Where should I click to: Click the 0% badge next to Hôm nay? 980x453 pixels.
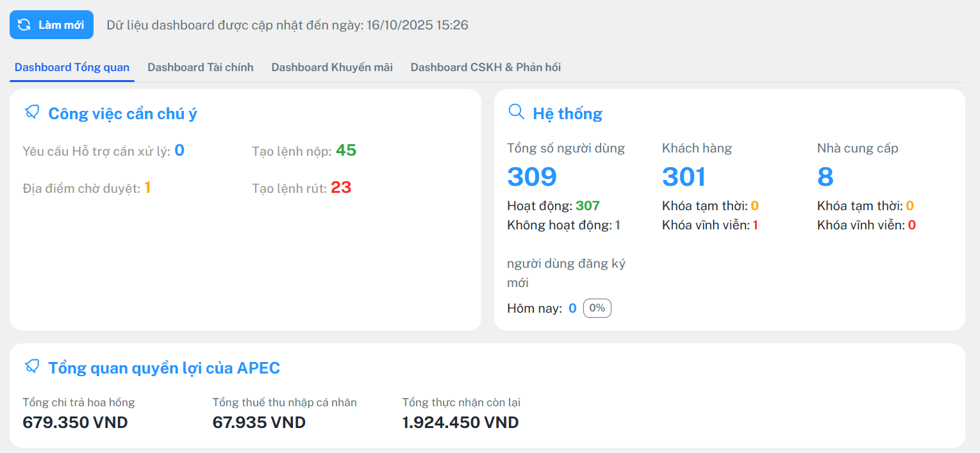[597, 308]
